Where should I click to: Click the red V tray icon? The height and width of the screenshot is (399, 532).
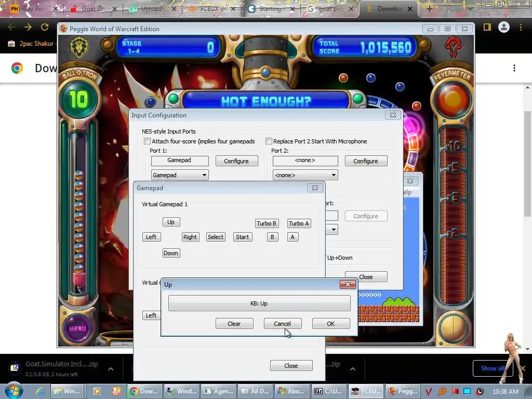tap(429, 392)
